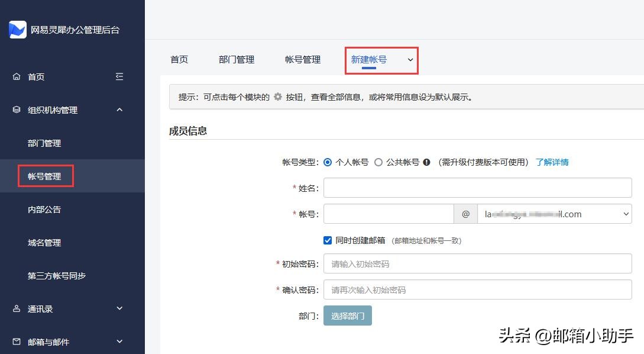Click the gear icon in the tip bar
Screen dimensions: 644x354
(x=276, y=96)
